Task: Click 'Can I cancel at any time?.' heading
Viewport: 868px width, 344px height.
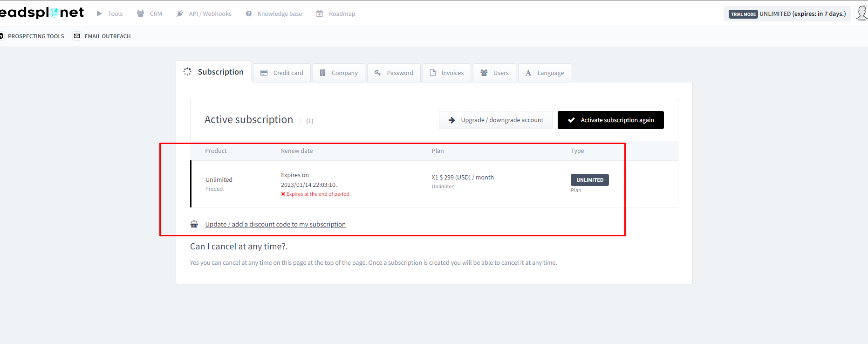Action: (239, 246)
